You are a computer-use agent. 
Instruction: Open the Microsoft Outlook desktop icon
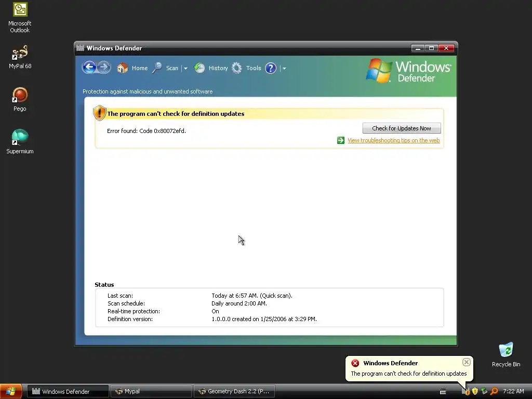click(20, 18)
